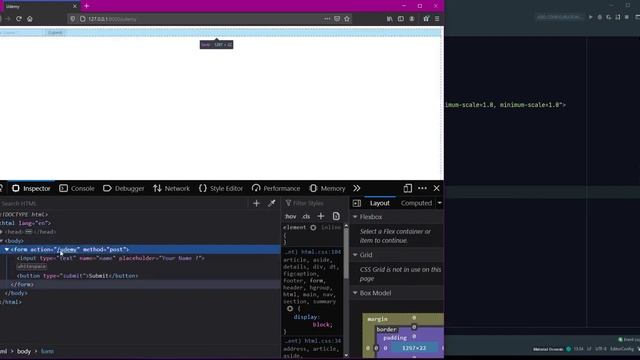This screenshot has height=360, width=640.
Task: Click element rule selector highlighter icon
Action: [x=313, y=228]
